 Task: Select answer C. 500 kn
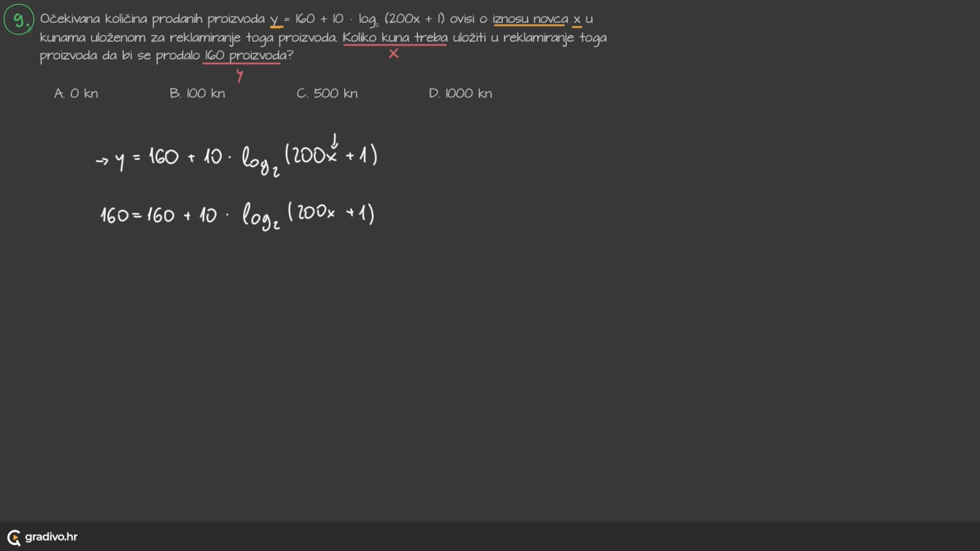[x=327, y=93]
